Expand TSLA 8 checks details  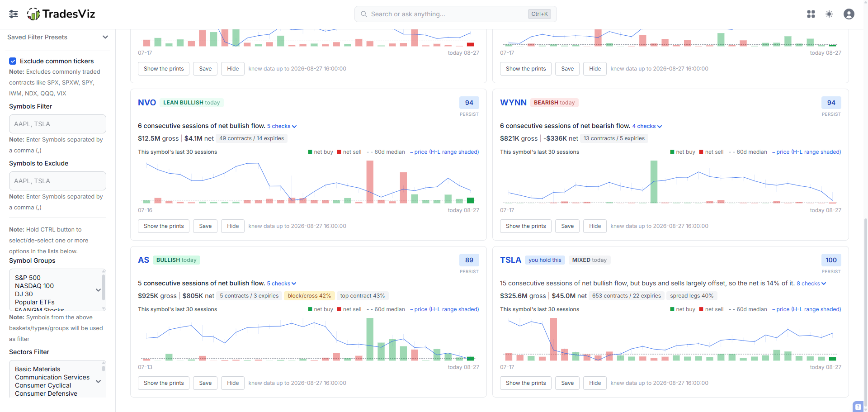point(811,284)
